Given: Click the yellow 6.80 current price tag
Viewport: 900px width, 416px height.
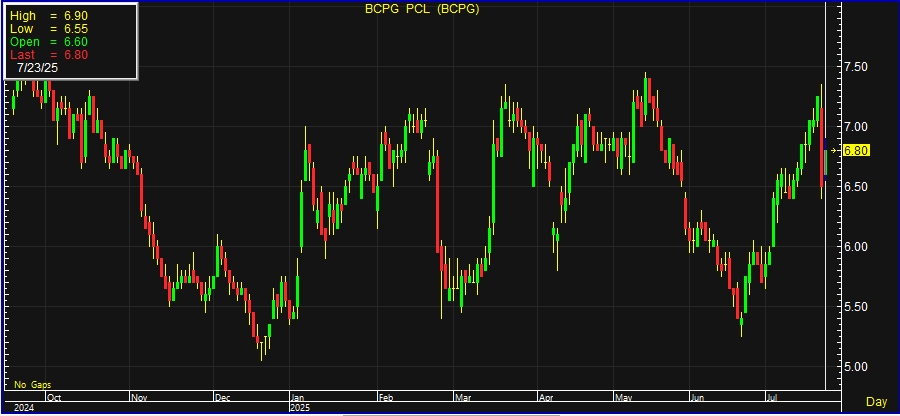Looking at the screenshot, I should 857,151.
